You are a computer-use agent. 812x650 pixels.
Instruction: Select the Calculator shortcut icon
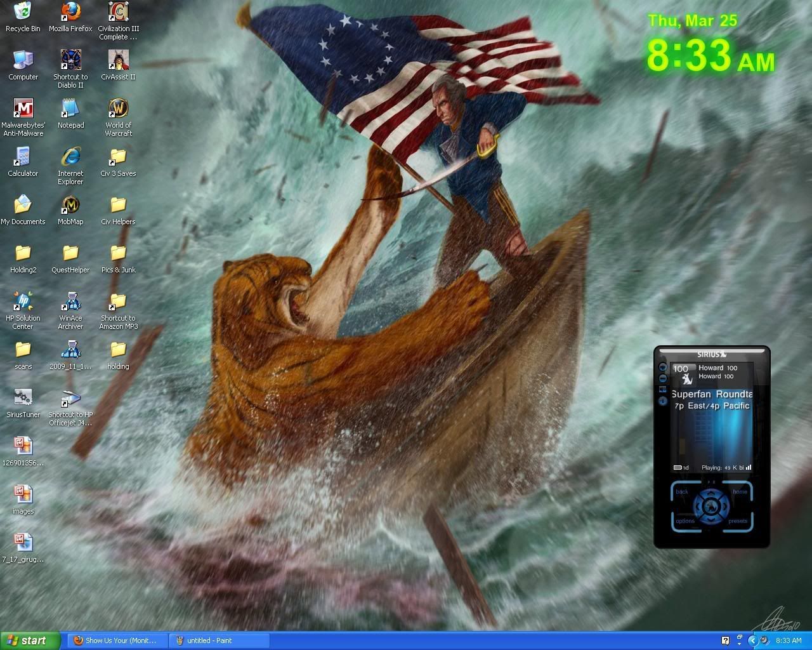click(x=23, y=162)
